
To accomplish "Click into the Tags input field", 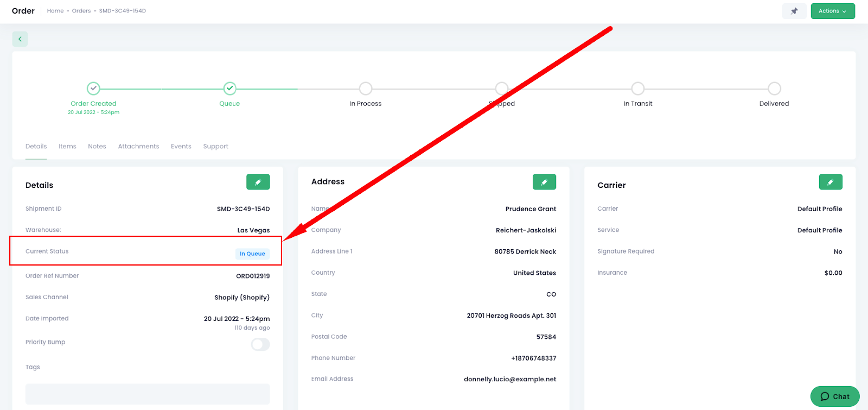I will (148, 394).
